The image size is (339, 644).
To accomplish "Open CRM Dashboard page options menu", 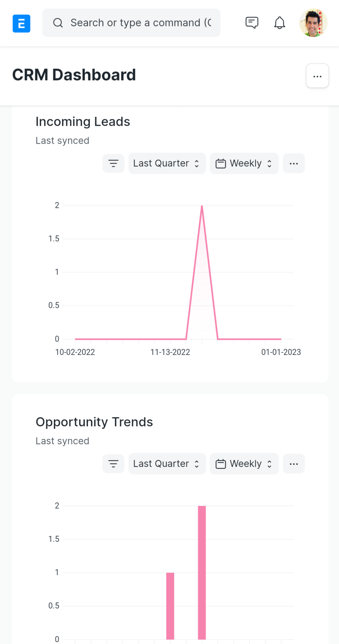I will tap(317, 76).
